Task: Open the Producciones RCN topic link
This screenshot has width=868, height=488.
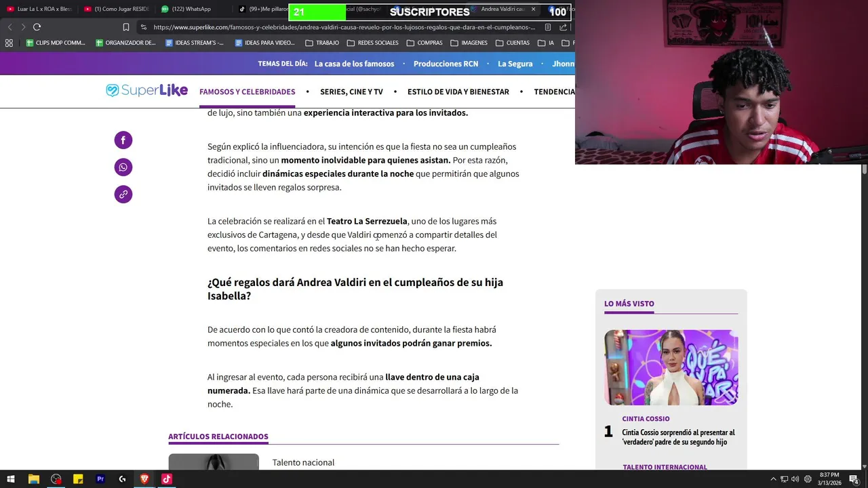Action: (446, 64)
